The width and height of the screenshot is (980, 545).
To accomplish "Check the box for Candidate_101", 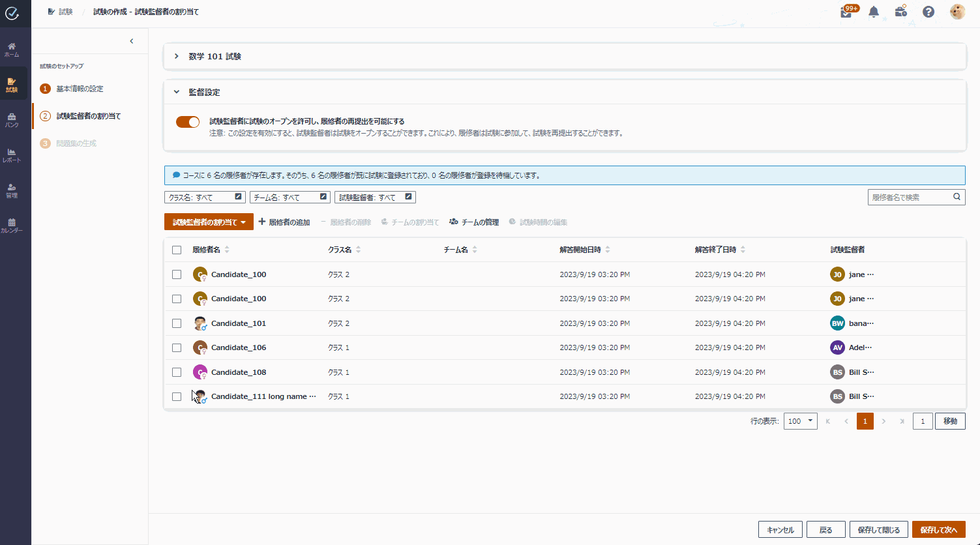I will tap(177, 323).
